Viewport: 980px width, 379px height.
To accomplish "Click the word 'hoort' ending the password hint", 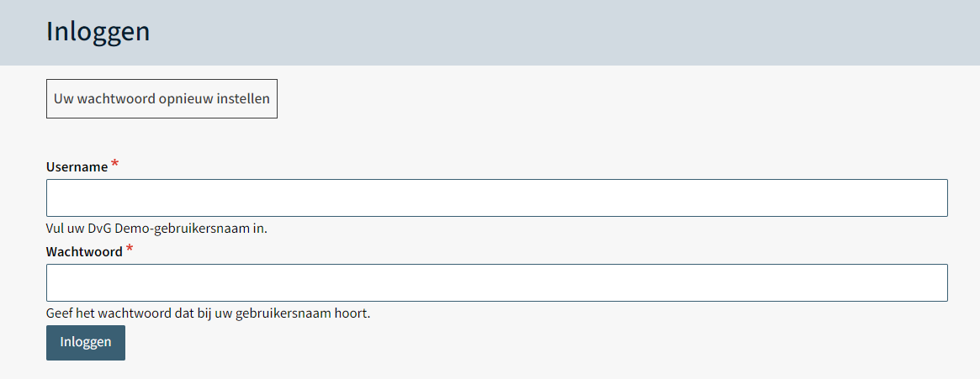I will (352, 313).
